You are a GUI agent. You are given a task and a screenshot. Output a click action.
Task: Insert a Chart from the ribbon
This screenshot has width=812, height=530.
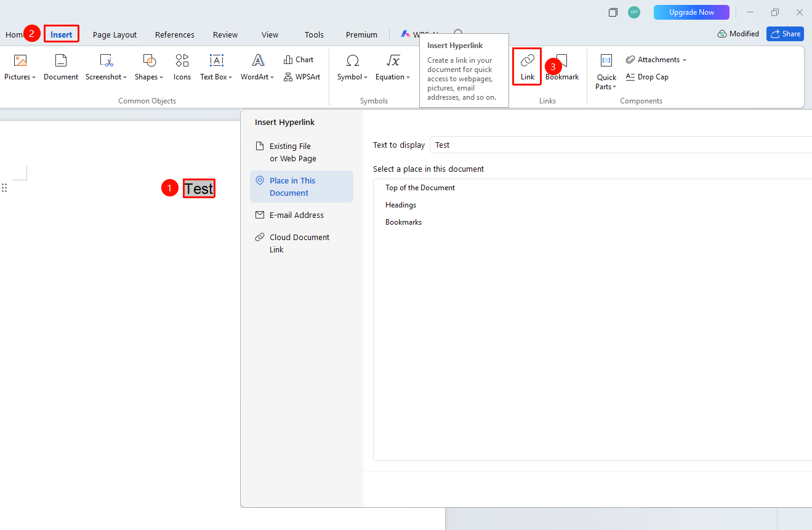click(299, 60)
